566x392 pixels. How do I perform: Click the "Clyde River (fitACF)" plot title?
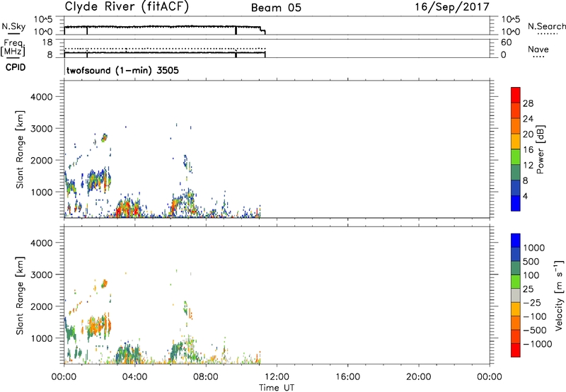point(127,6)
